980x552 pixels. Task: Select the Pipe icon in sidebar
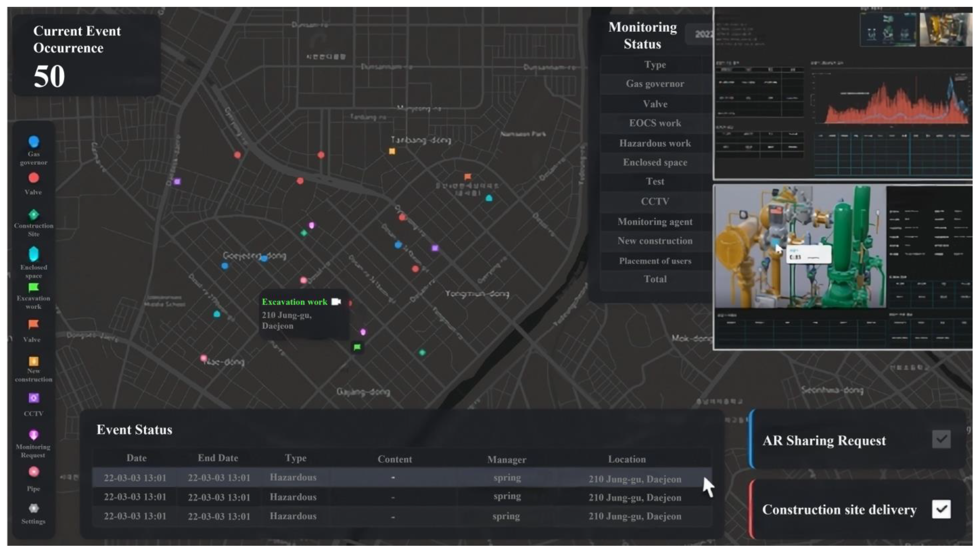pos(33,472)
